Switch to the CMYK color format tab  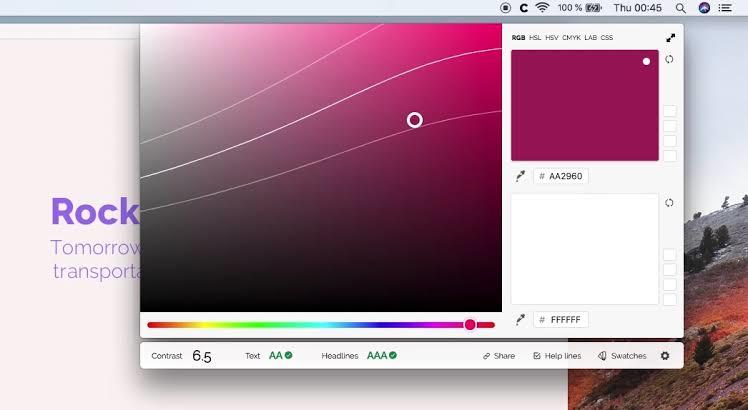[571, 38]
